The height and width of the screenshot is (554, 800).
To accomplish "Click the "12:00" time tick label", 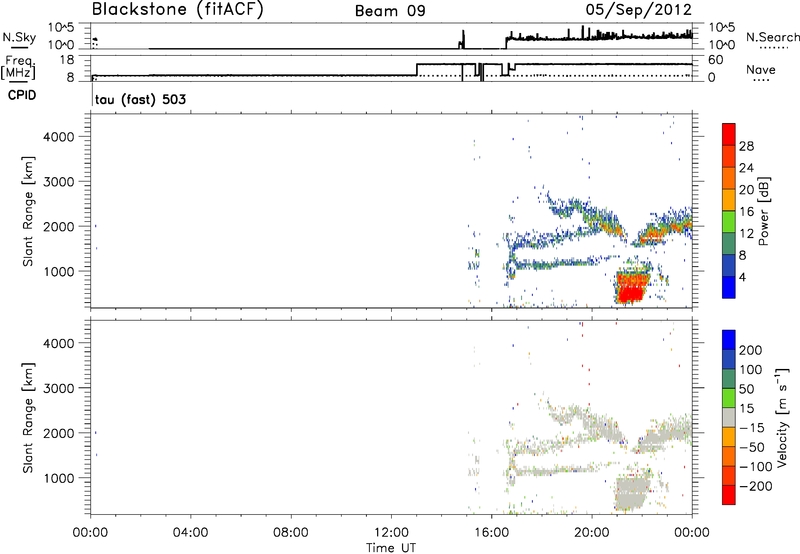I will click(391, 533).
